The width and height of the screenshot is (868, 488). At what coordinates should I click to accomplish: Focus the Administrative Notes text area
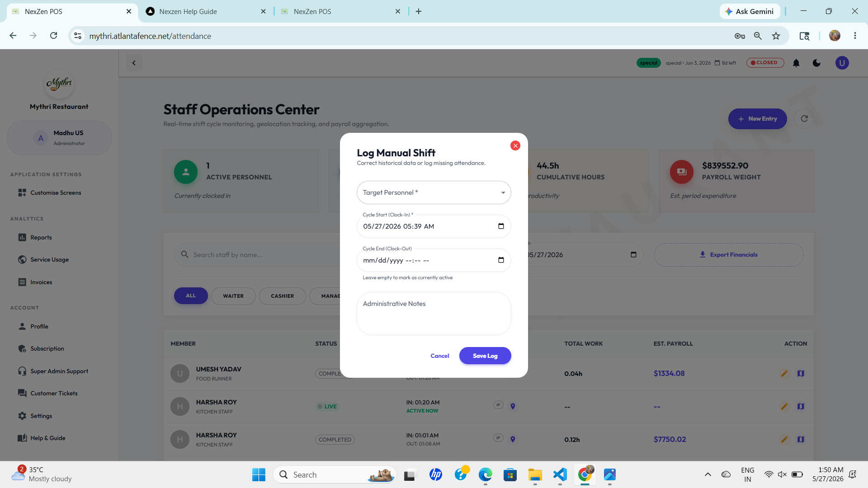pos(434,314)
